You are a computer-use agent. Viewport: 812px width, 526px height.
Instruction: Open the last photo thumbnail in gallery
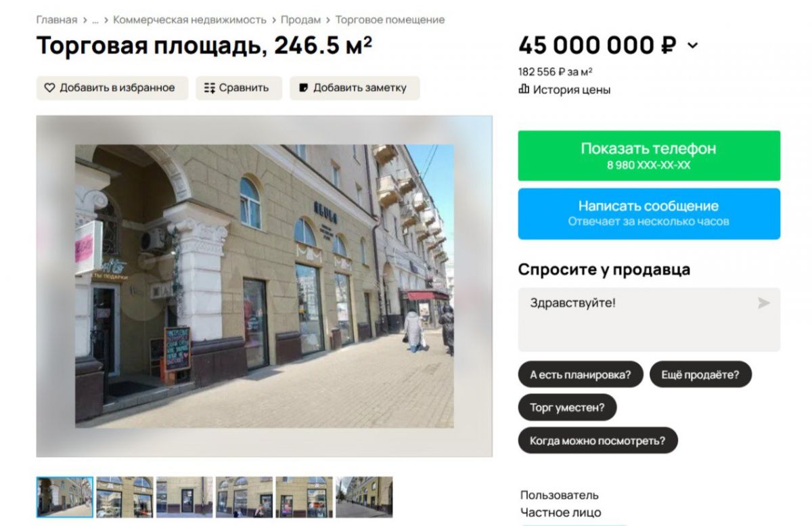point(364,498)
